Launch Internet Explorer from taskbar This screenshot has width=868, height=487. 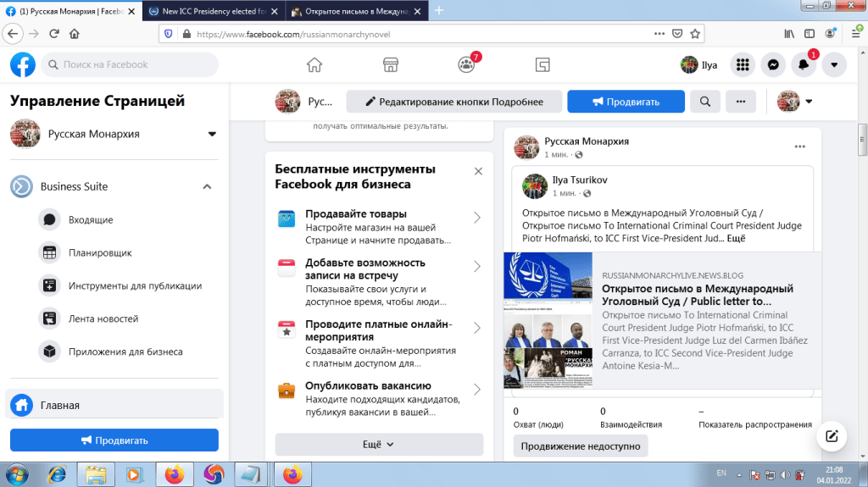pos(57,474)
